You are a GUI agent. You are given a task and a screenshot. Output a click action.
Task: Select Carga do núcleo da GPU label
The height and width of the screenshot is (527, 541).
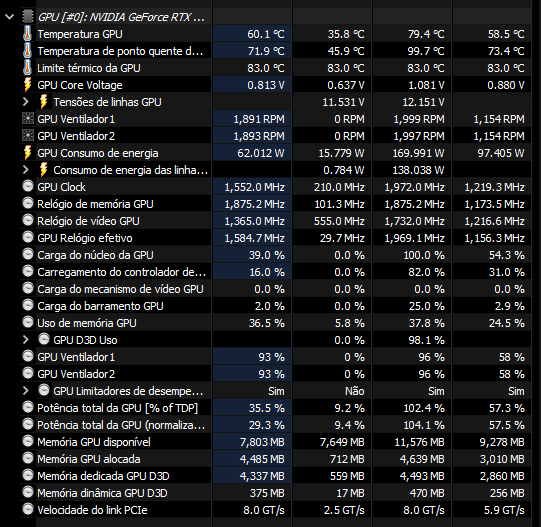[95, 255]
